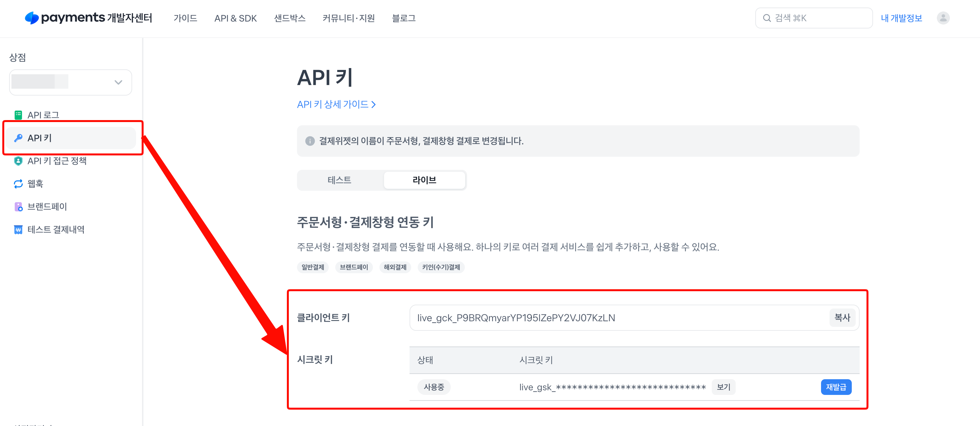Copy the client key with 복사
This screenshot has width=980, height=426.
(842, 317)
